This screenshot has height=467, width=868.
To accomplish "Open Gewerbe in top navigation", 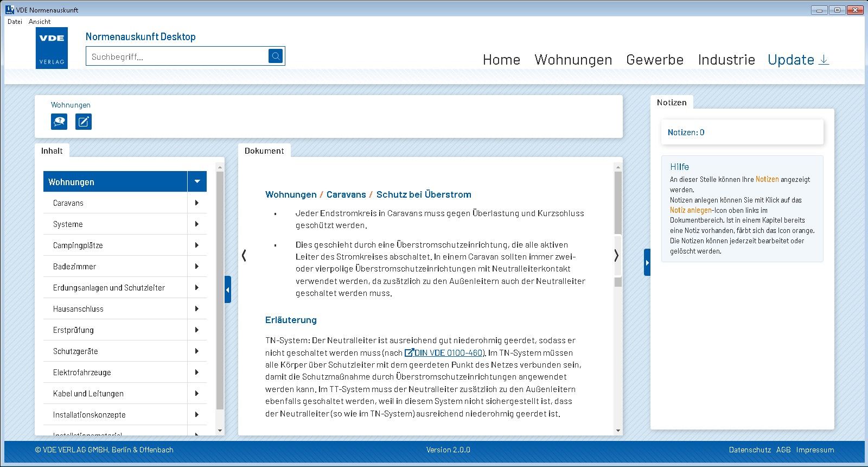I will tap(655, 60).
